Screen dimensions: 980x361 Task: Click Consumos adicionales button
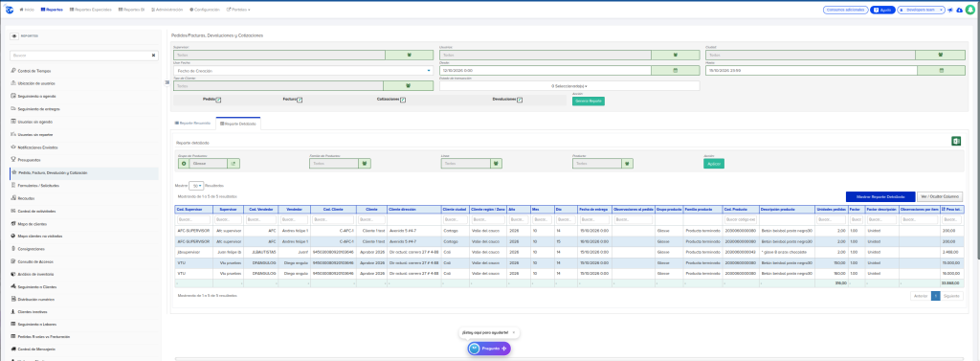tap(846, 10)
